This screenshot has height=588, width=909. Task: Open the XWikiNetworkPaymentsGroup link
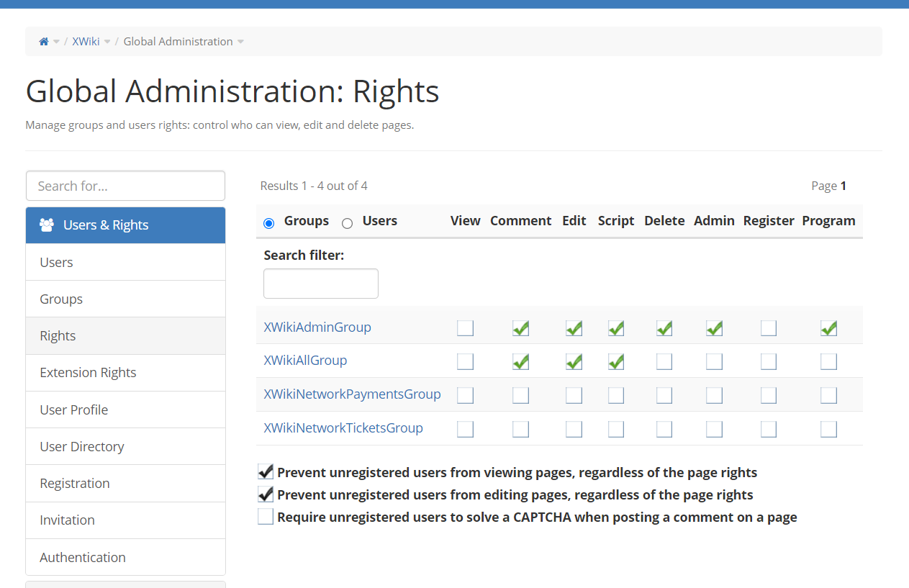pos(352,394)
